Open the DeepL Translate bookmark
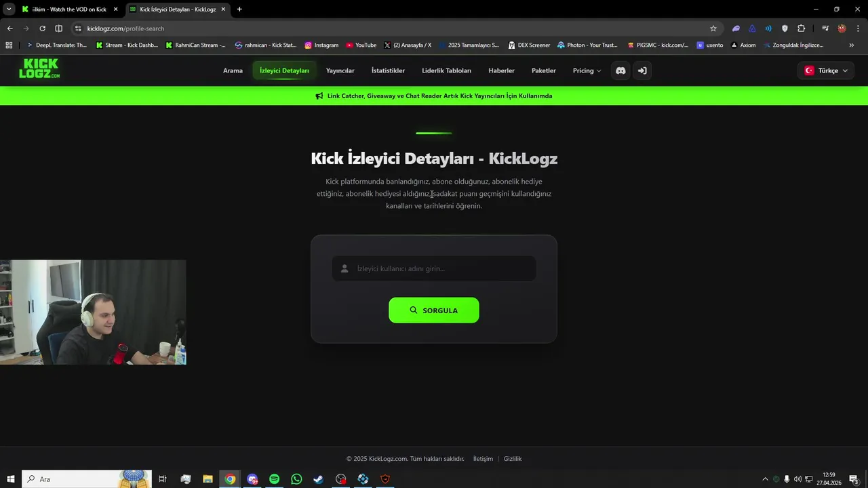 (x=57, y=45)
